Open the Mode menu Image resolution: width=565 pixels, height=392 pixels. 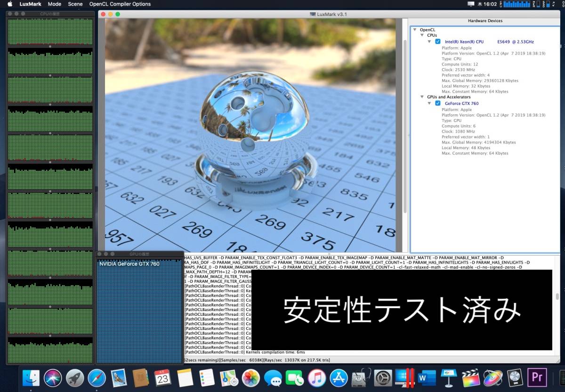55,4
